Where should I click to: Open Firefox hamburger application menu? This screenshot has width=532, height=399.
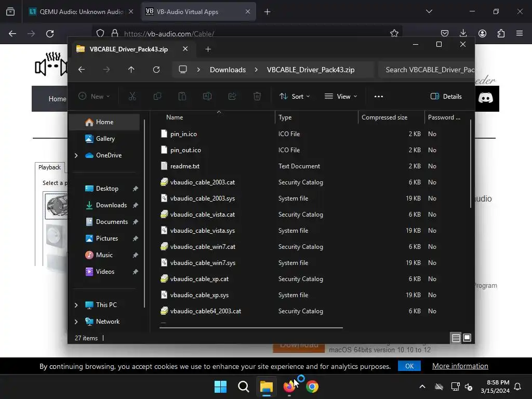pos(520,33)
